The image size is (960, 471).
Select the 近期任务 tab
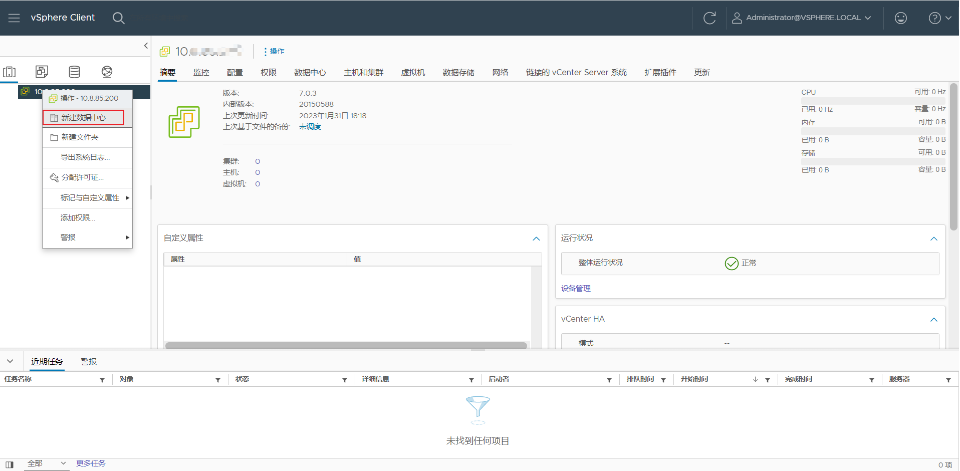[47, 361]
